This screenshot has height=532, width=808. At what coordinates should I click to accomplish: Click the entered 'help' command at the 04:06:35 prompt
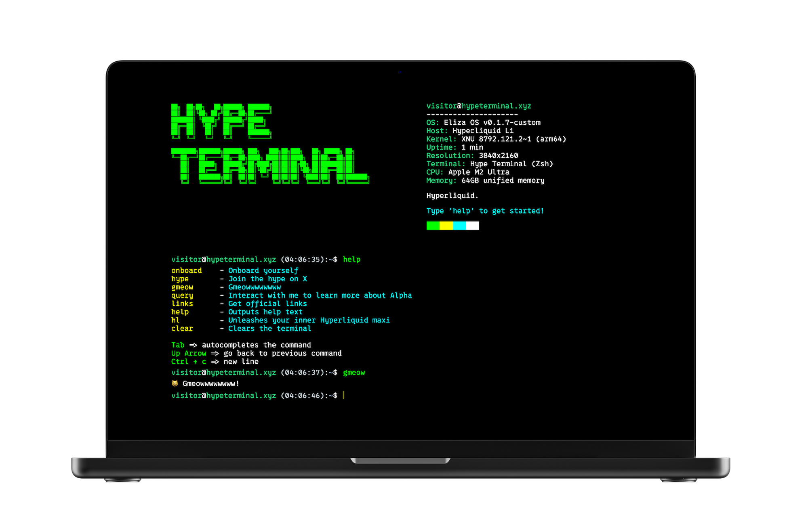pos(352,260)
